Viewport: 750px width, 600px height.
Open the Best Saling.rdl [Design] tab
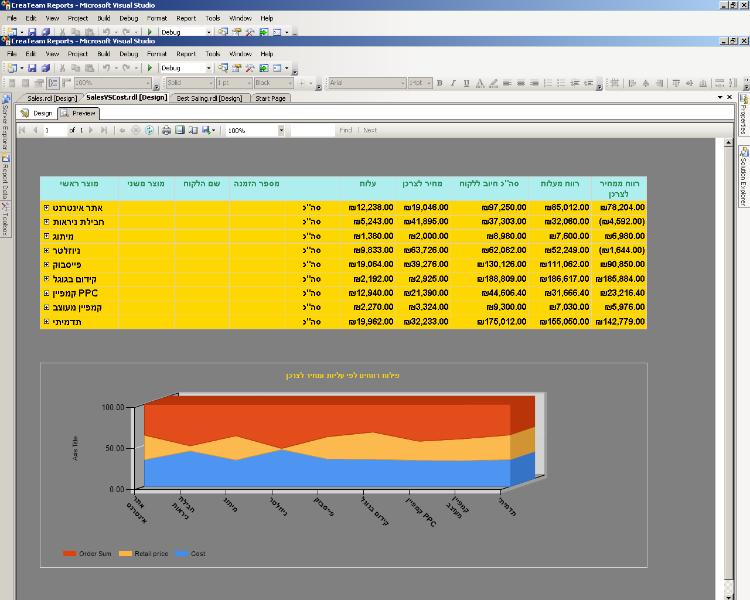(209, 98)
